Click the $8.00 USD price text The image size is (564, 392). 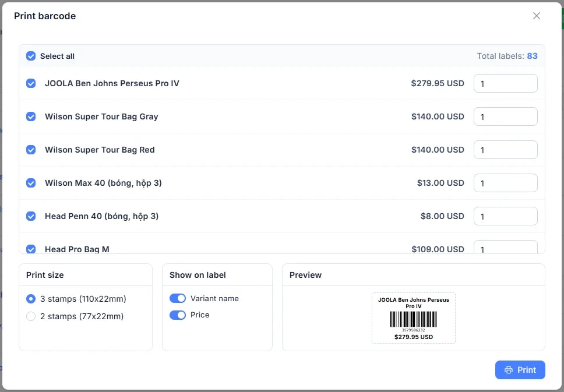[x=442, y=216]
